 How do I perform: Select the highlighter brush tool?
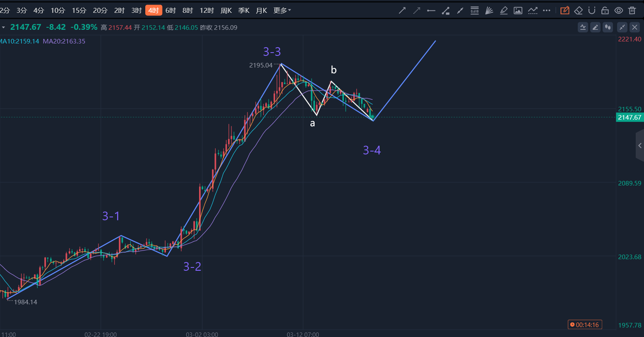pyautogui.click(x=504, y=10)
